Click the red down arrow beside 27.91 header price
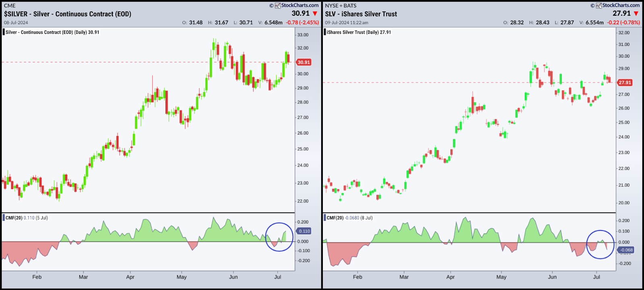 [636, 14]
